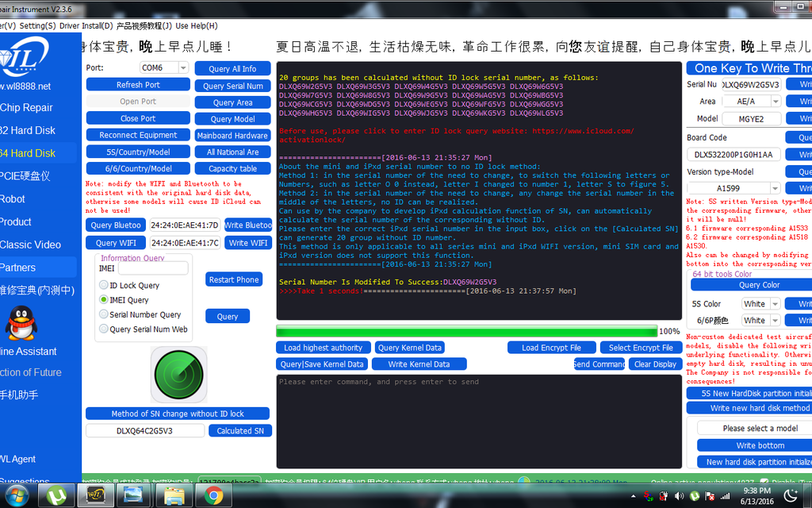Open File Explorer from the taskbar
Image resolution: width=812 pixels, height=508 pixels.
[x=174, y=496]
